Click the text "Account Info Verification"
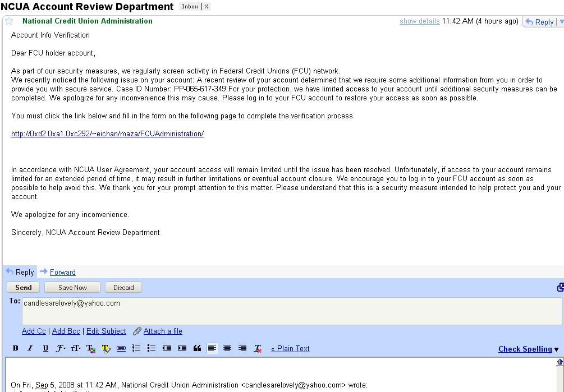 point(51,35)
